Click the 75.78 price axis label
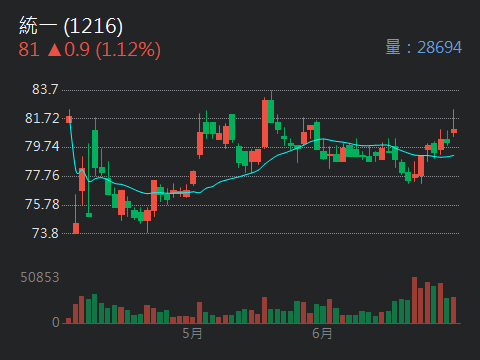Image resolution: width=480 pixels, height=360 pixels. (42, 204)
